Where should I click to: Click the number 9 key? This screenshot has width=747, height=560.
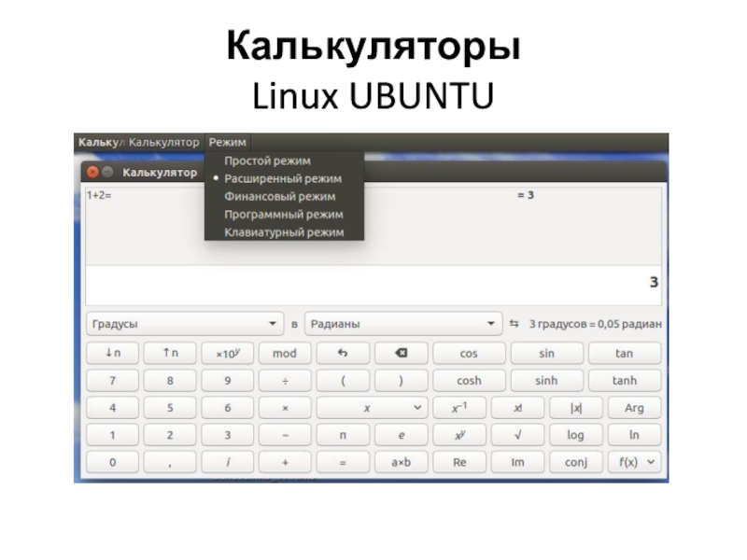point(228,381)
